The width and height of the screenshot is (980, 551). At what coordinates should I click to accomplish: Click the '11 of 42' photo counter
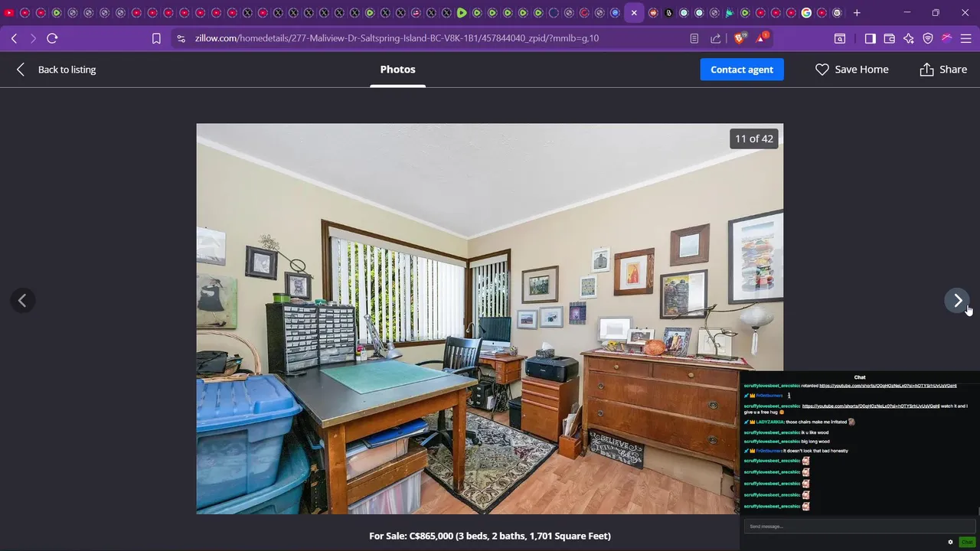754,139
